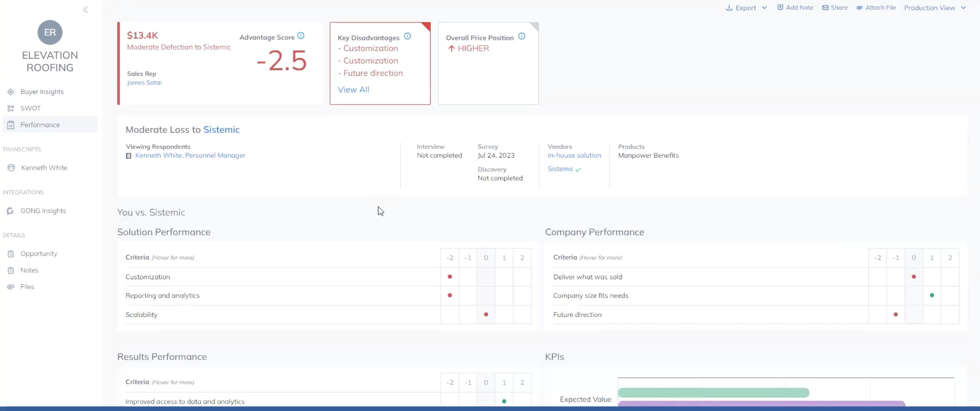Click Add Note button

pos(795,7)
